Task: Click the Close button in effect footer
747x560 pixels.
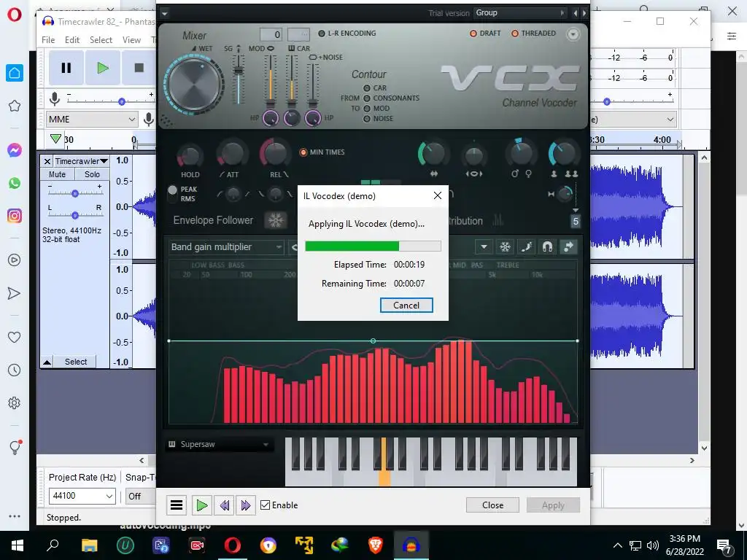Action: click(x=492, y=505)
